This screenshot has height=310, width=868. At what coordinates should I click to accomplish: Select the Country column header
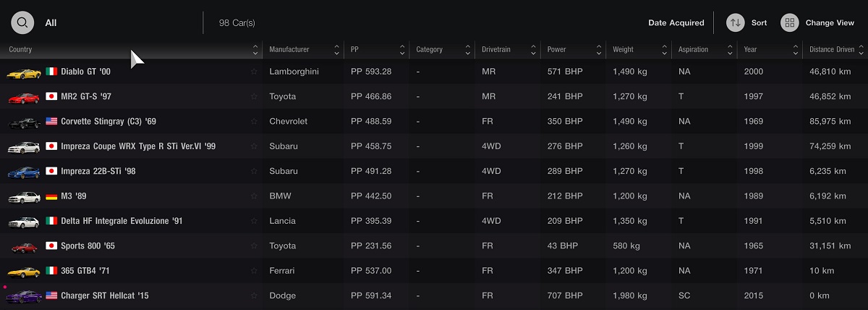[x=131, y=50]
